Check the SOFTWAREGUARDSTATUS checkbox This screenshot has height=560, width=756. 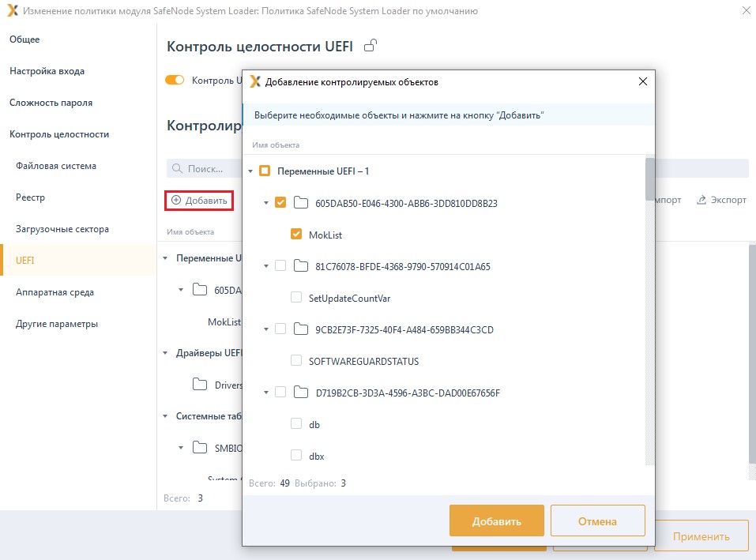pos(296,360)
